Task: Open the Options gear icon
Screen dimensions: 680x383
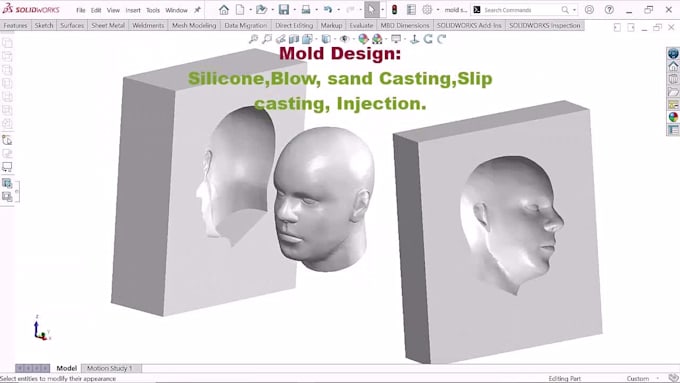Action: (427, 10)
